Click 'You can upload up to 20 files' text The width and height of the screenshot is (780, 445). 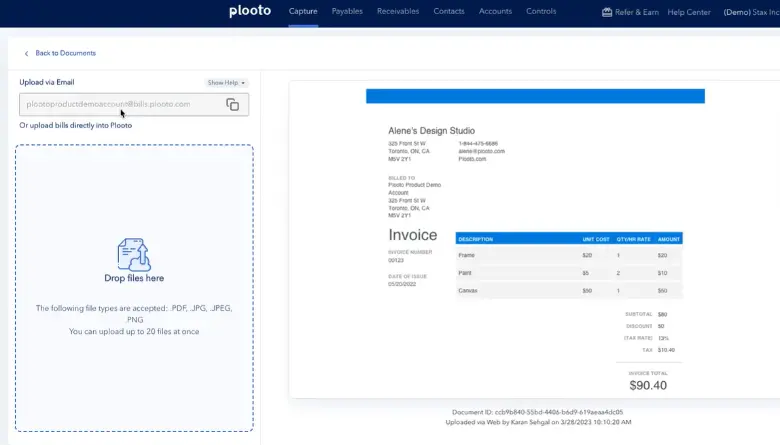[x=134, y=332]
